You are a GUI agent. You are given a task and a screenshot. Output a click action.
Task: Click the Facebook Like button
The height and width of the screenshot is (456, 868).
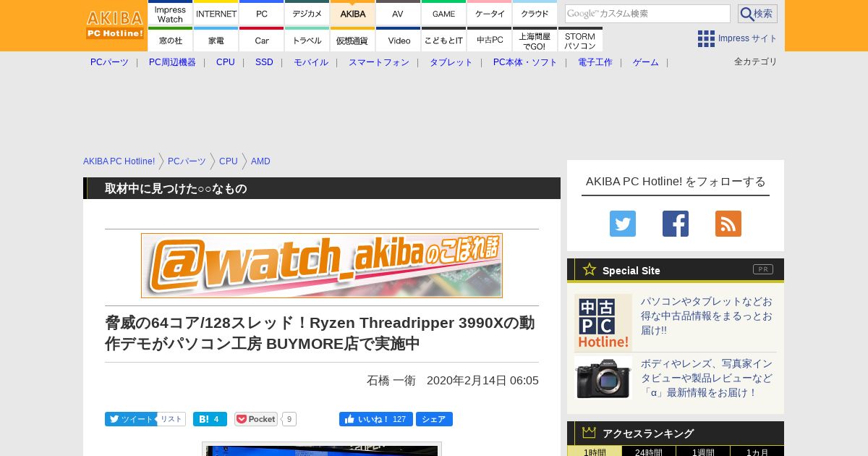[x=375, y=419]
